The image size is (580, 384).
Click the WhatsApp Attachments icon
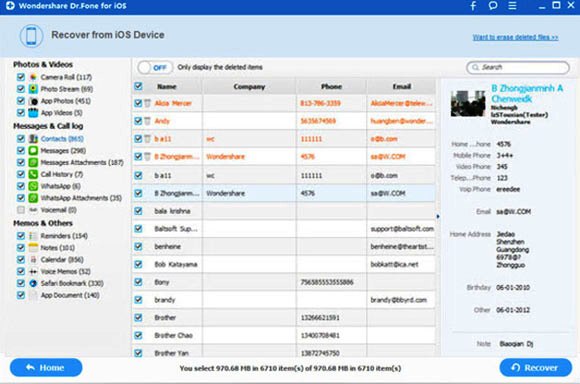point(33,198)
